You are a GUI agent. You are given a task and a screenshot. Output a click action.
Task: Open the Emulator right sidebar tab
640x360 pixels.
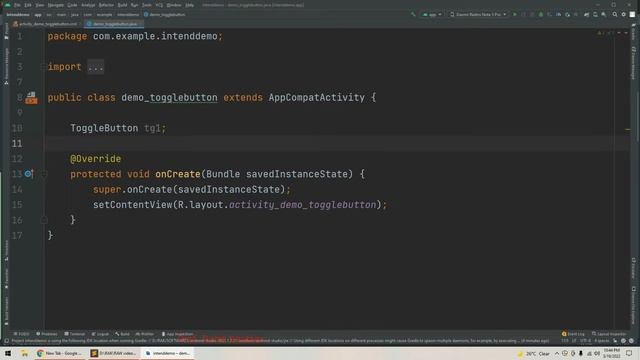[633, 268]
